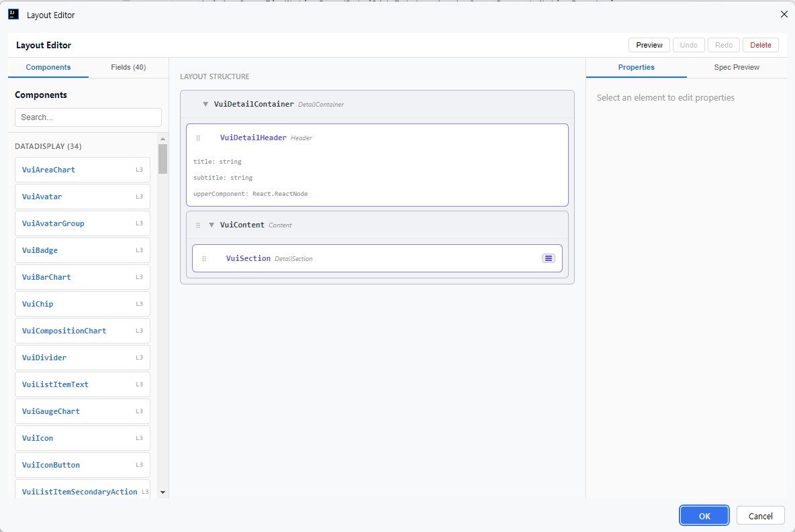Open the Spec Preview tab
This screenshot has width=795, height=532.
point(737,67)
